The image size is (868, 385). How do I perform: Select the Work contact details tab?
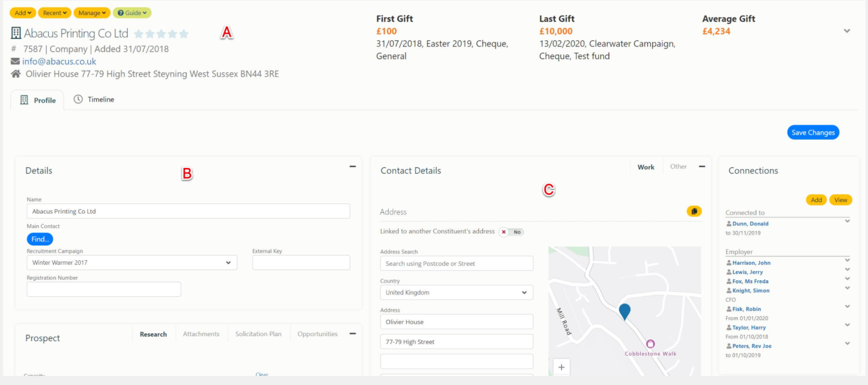tap(646, 167)
